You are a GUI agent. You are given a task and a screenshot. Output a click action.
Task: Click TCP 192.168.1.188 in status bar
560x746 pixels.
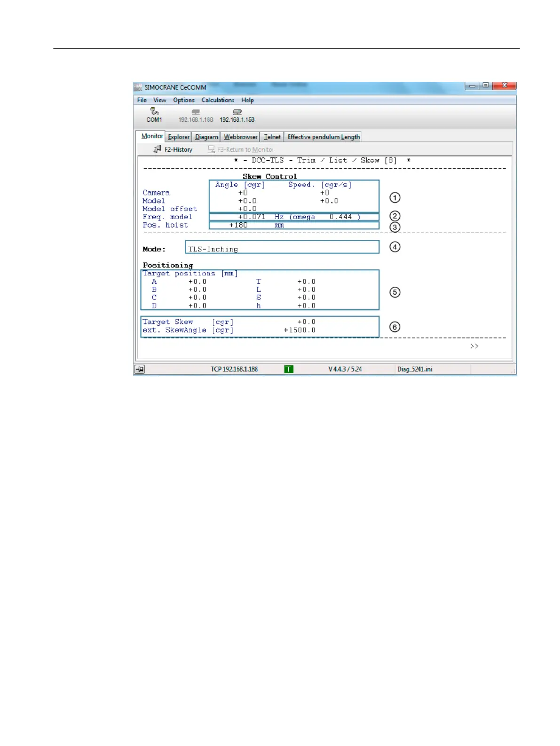[234, 369]
